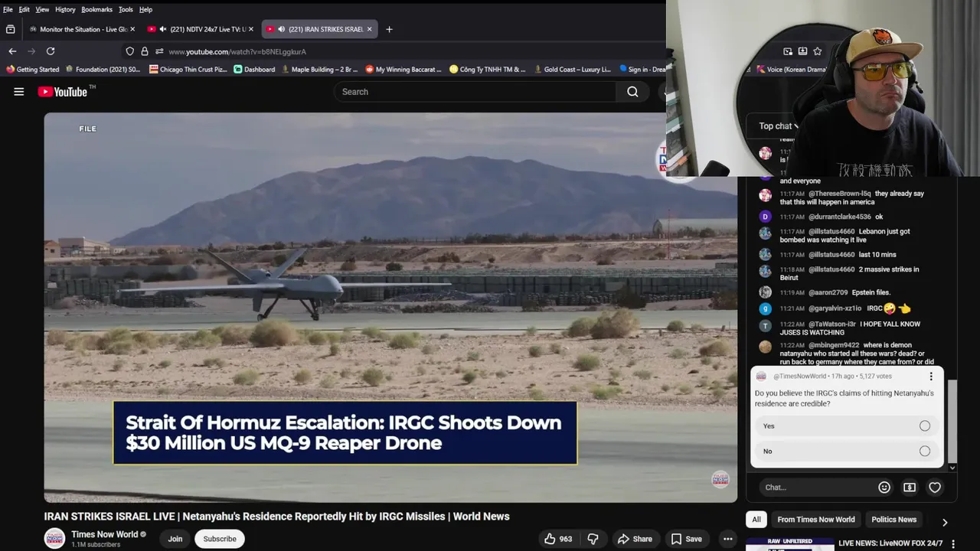Select the All filter chip
This screenshot has height=551, width=980.
pyautogui.click(x=756, y=520)
